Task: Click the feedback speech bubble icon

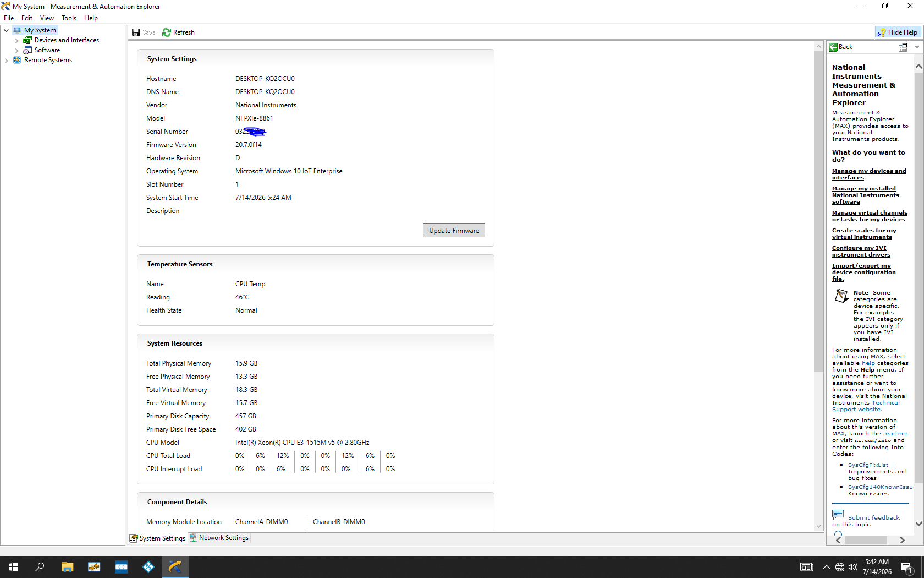Action: (x=838, y=515)
